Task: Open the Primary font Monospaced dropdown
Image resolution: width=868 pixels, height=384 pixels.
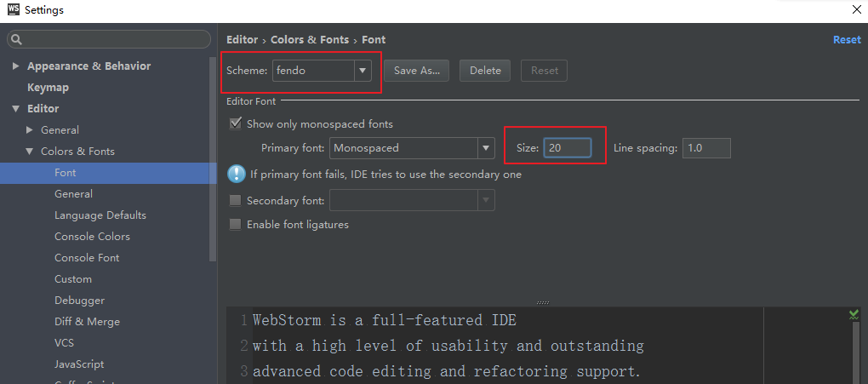Action: [x=486, y=148]
